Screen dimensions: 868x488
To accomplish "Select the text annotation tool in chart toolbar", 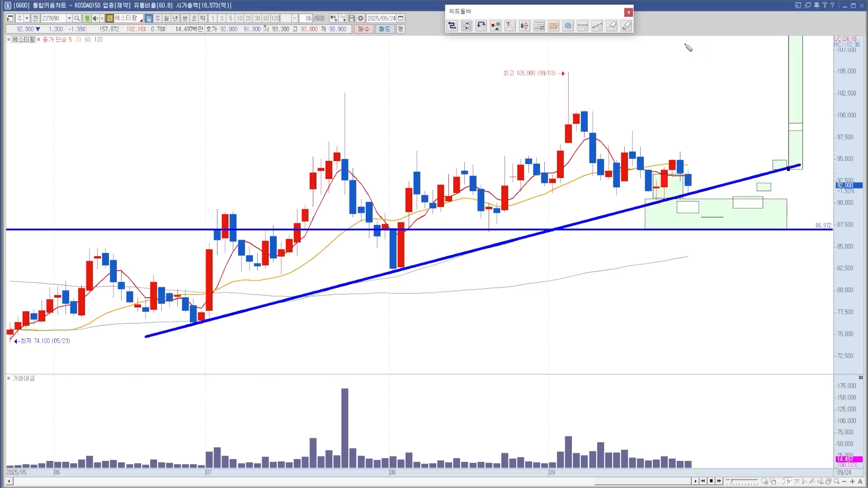I will (510, 26).
